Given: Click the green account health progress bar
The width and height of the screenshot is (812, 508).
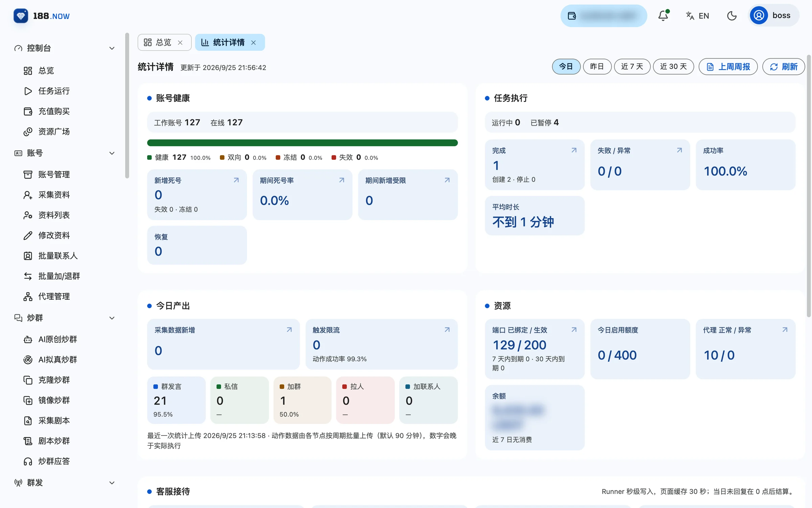Looking at the screenshot, I should (302, 143).
